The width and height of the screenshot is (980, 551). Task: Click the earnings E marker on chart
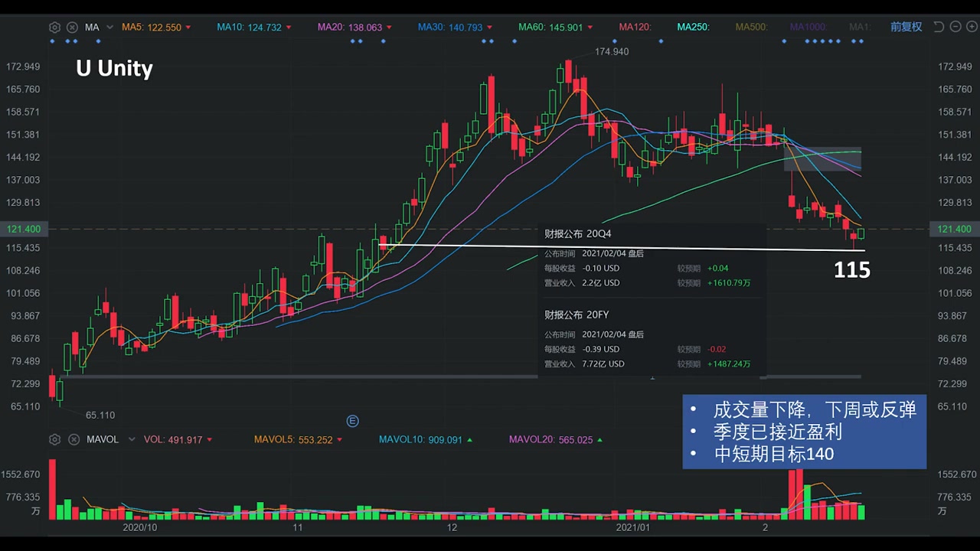352,421
